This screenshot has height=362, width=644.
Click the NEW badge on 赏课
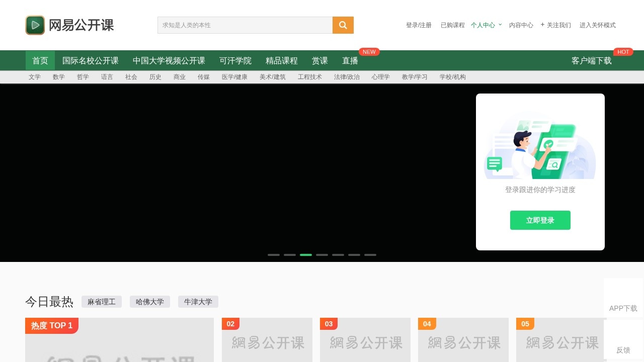point(369,52)
